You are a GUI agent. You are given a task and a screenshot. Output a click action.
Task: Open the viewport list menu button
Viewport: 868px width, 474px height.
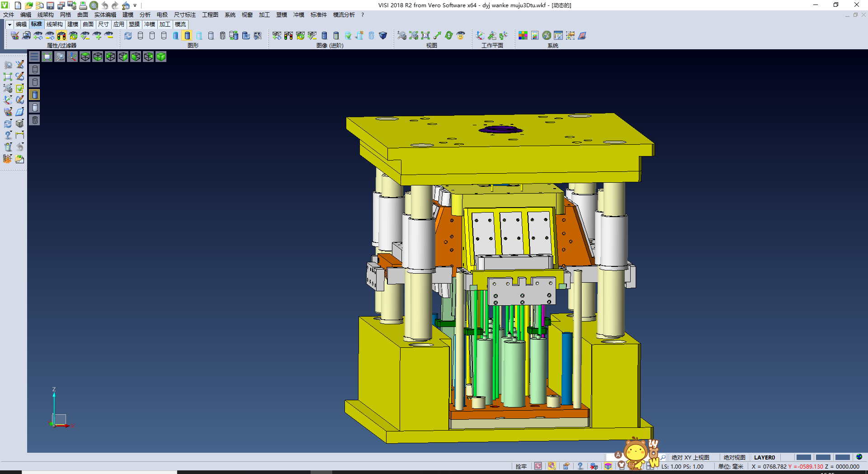click(x=34, y=57)
